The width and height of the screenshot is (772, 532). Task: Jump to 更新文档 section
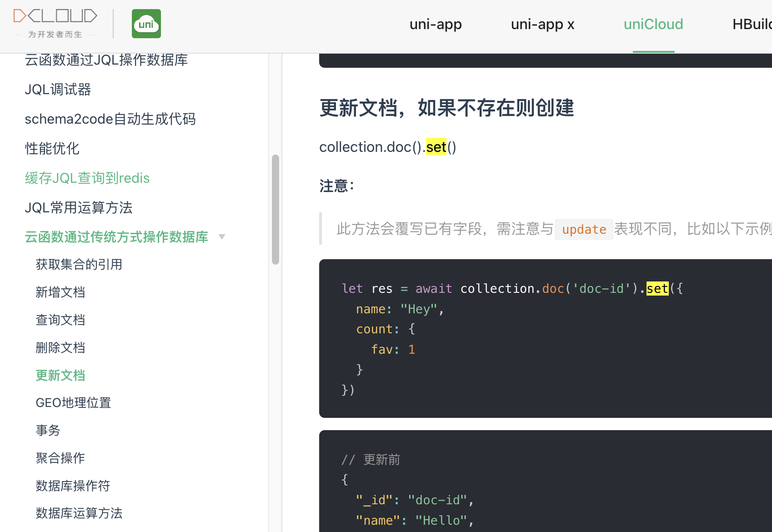60,376
